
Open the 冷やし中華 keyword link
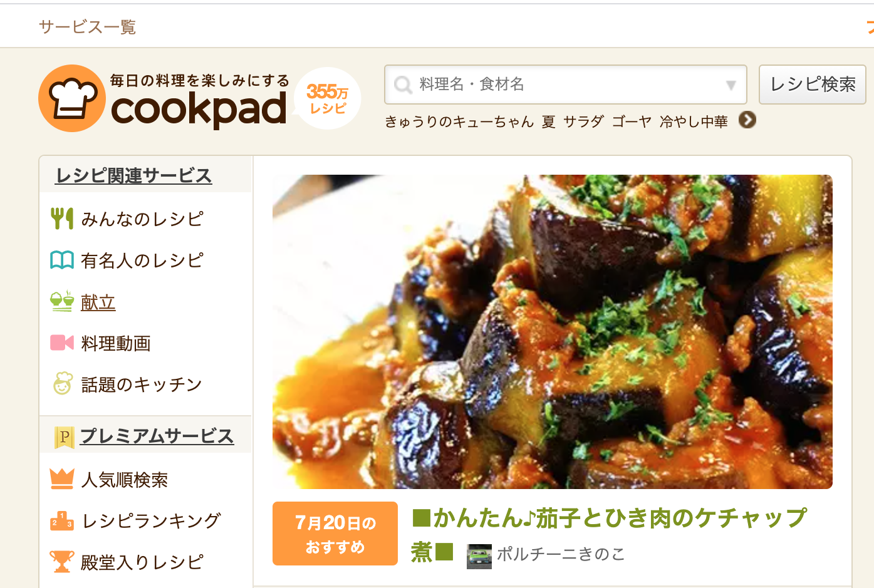click(x=694, y=121)
